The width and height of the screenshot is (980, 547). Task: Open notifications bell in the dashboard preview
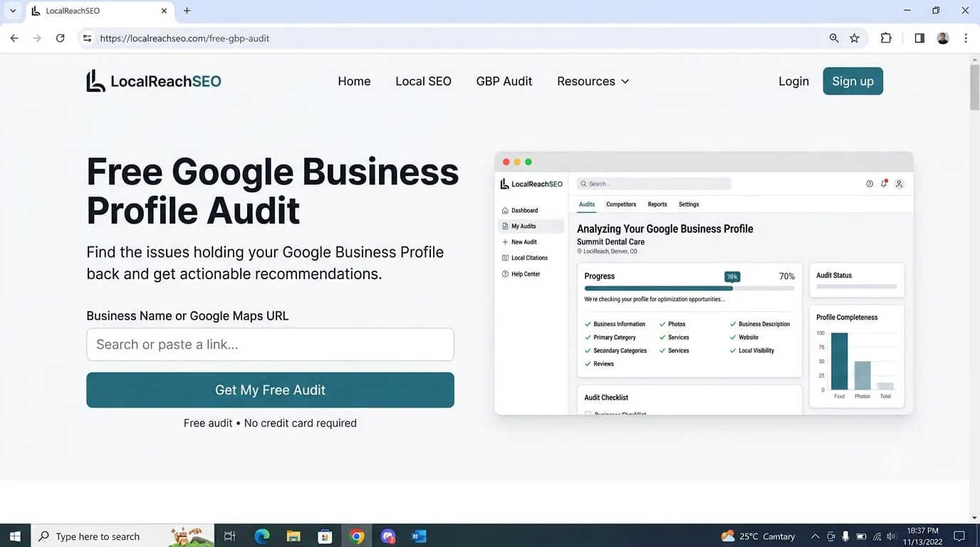(x=884, y=184)
